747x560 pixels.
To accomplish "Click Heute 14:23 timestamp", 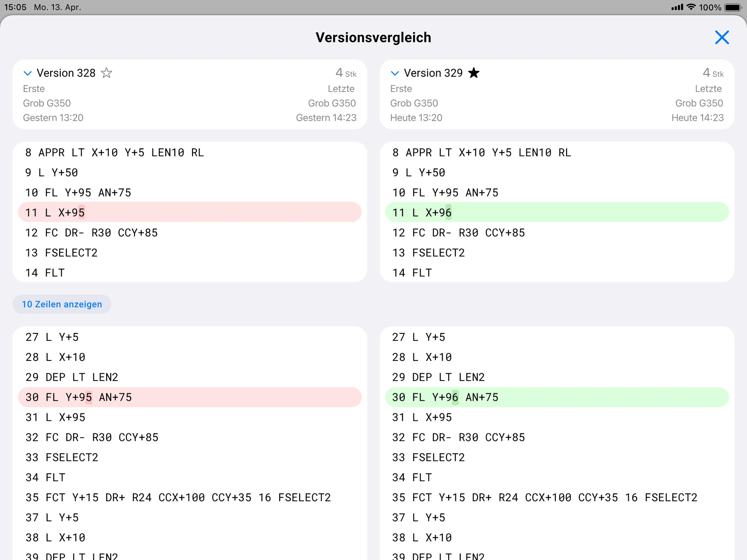I will 698,118.
